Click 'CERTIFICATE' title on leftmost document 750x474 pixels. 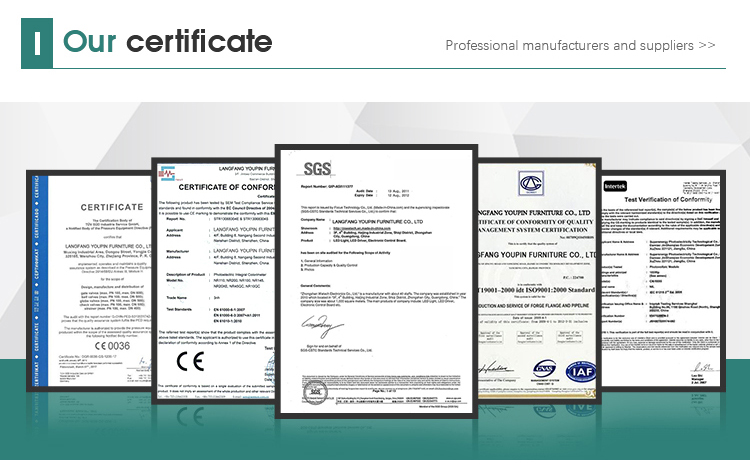coord(112,207)
